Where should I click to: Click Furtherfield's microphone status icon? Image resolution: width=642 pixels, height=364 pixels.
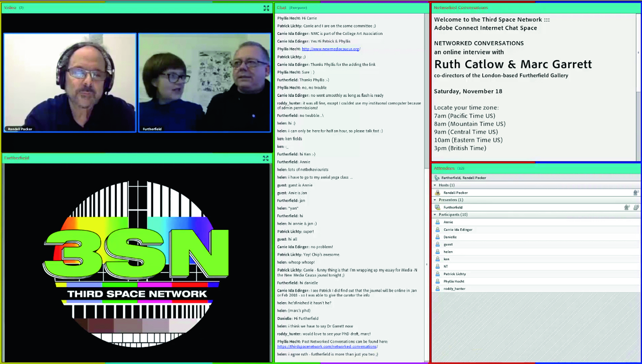627,207
